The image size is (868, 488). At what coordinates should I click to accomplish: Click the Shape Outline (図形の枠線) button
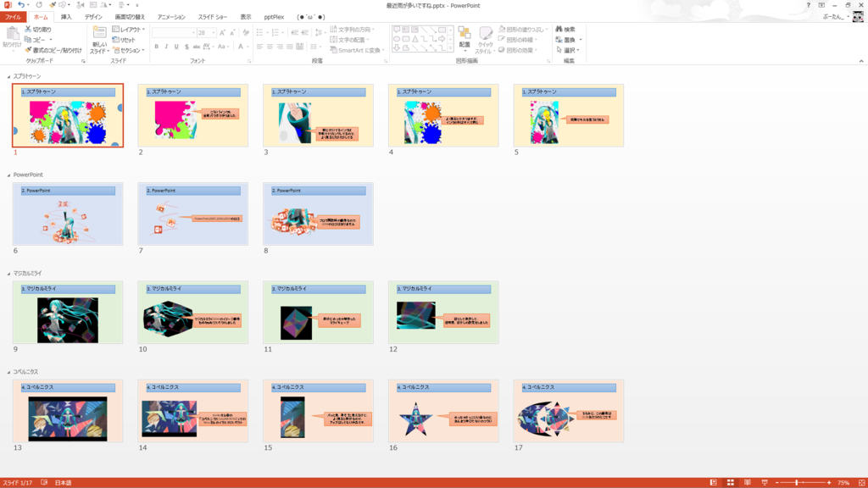[520, 40]
